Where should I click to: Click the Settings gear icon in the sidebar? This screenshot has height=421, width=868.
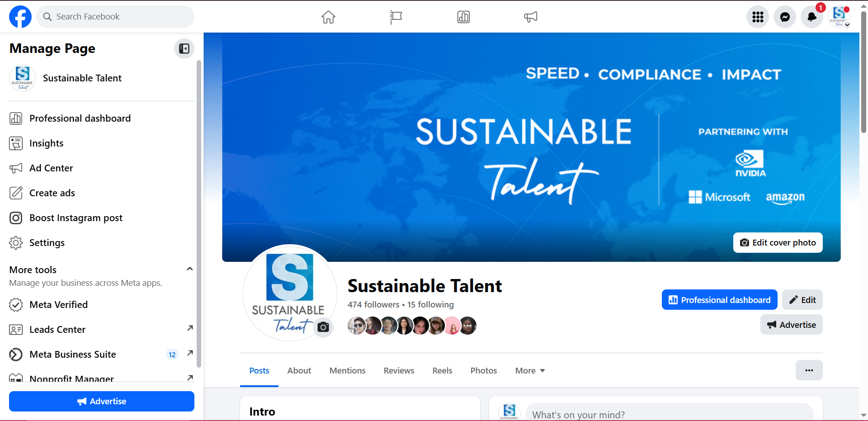[16, 243]
